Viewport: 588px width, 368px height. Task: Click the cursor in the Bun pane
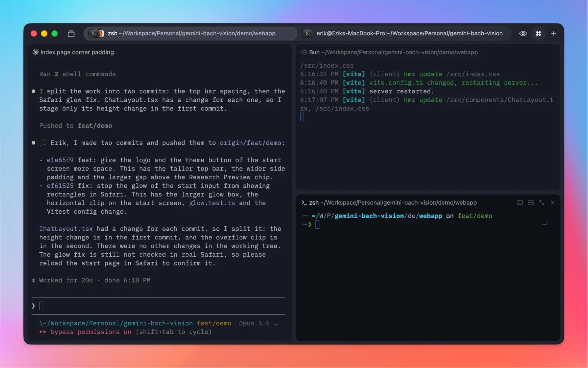point(302,117)
